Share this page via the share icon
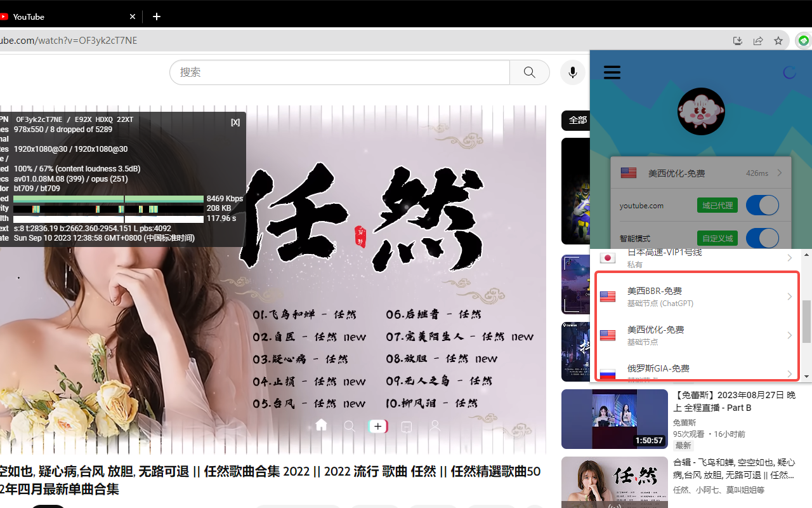 [757, 40]
